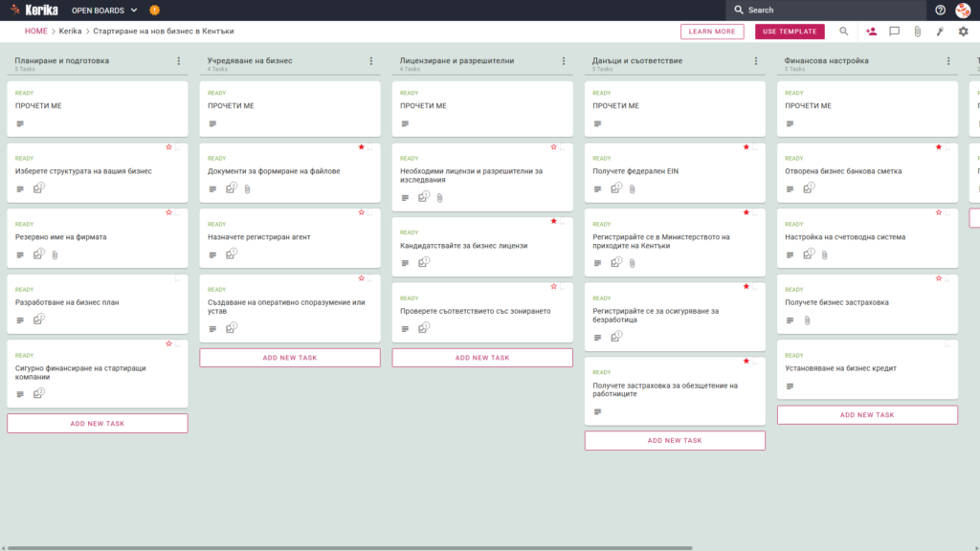This screenshot has width=980, height=551.
Task: Toggle star on Изберете структурата на вашия бизнес
Action: (168, 146)
